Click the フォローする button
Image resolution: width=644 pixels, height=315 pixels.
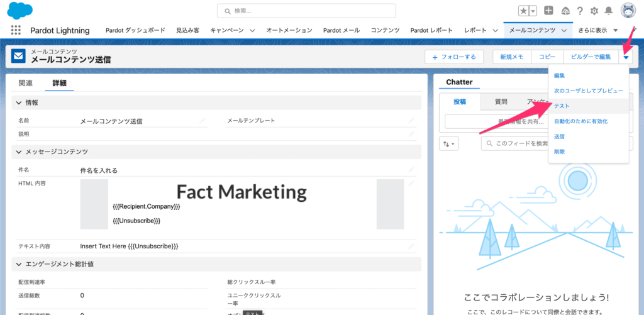point(454,57)
